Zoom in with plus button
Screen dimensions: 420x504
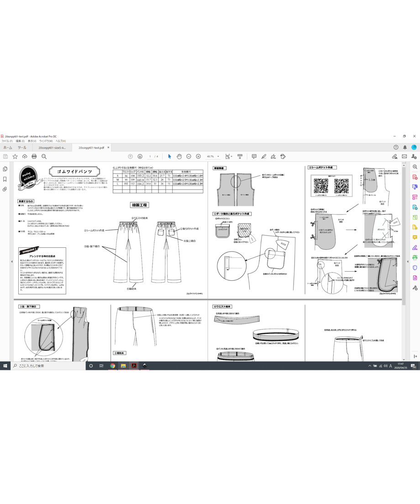pos(198,157)
